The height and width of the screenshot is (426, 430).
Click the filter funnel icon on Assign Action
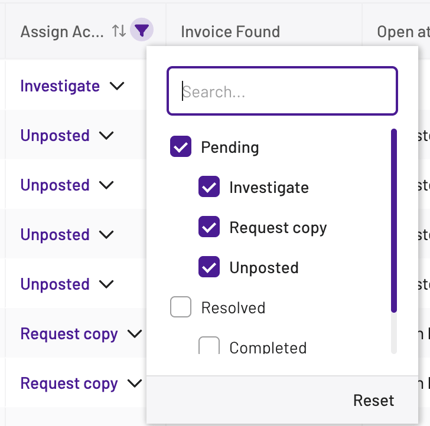(142, 30)
